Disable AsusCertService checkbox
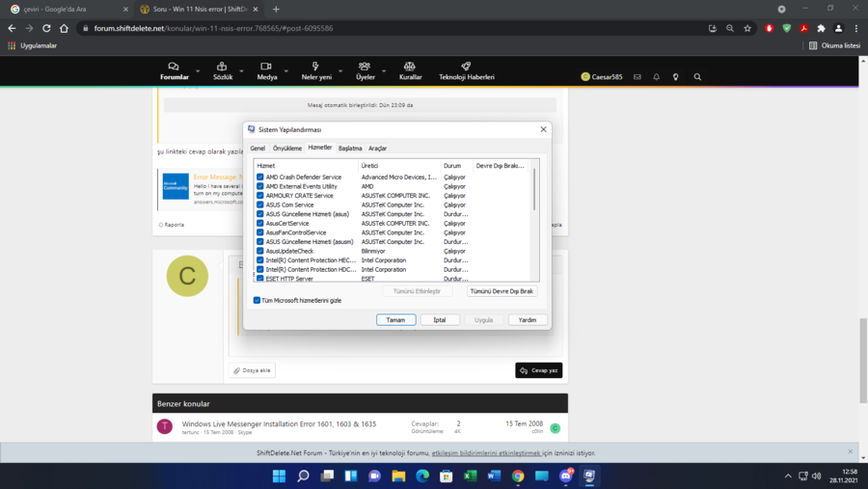Image resolution: width=868 pixels, height=489 pixels. click(259, 223)
